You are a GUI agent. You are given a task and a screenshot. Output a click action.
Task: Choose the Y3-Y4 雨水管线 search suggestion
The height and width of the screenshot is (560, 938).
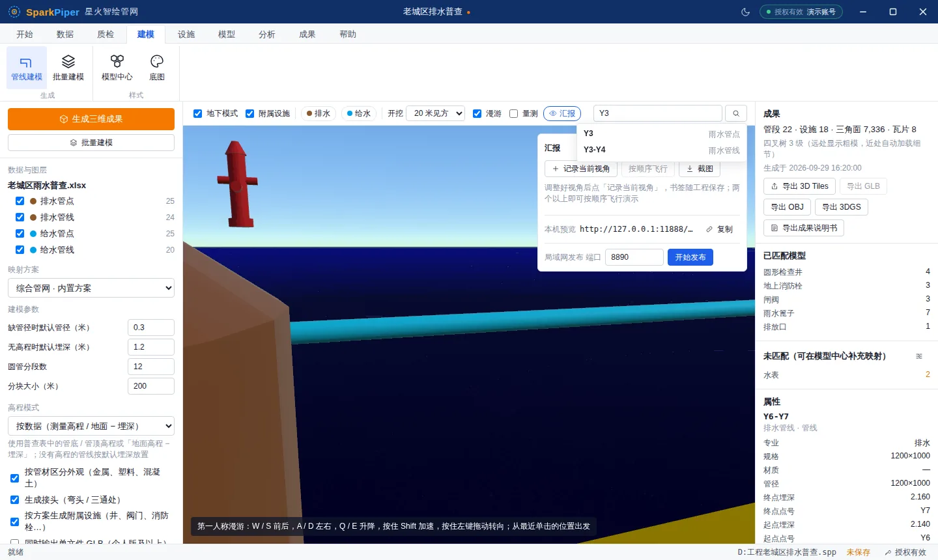pos(661,150)
